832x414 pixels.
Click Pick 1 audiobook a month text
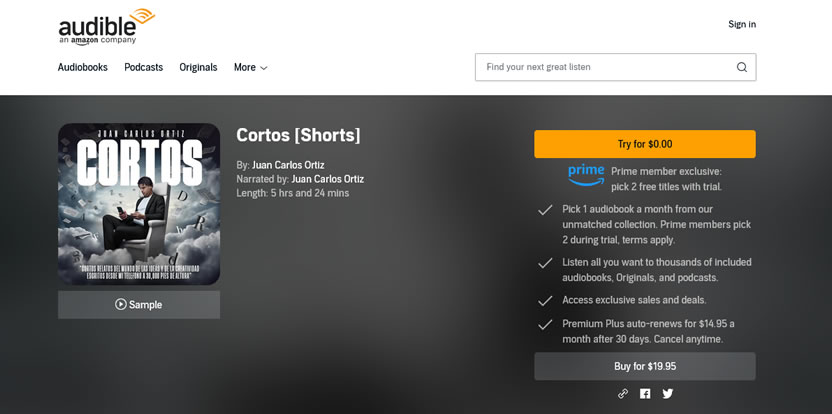(x=657, y=225)
